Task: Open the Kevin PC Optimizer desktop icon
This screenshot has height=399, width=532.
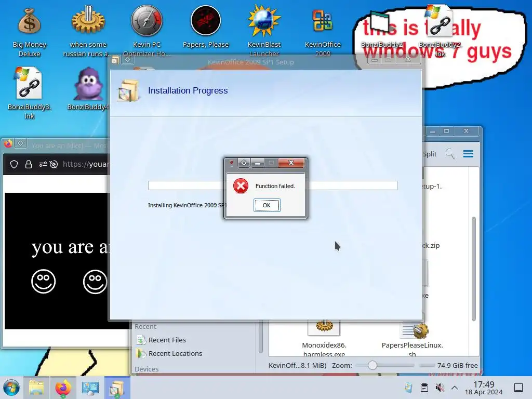Action: pyautogui.click(x=147, y=32)
